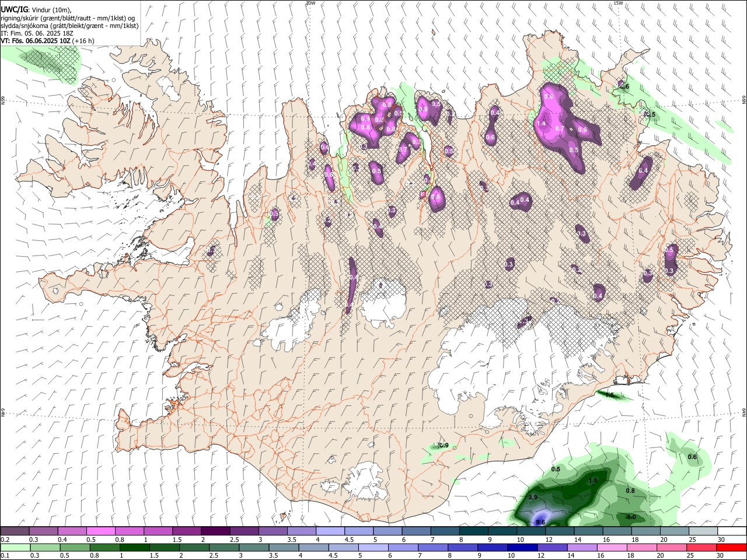Image resolution: width=747 pixels, height=560 pixels.
Task: Click the 'IT: Fim. 05. 06. 2025 18Z' line
Action: pos(37,33)
